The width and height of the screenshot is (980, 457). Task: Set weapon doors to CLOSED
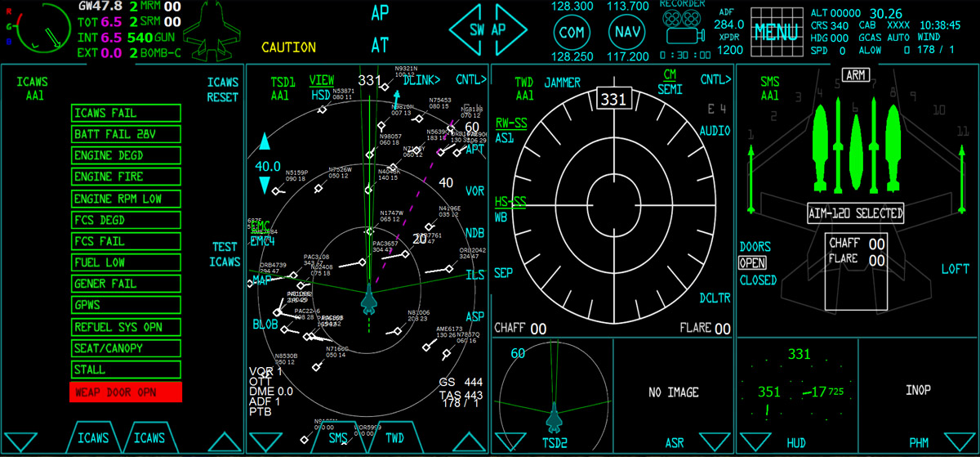coord(757,280)
